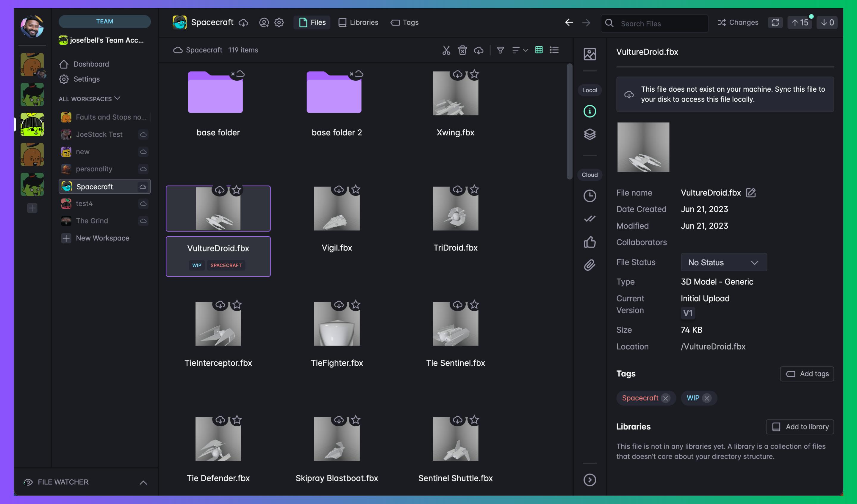This screenshot has width=857, height=504.
Task: Open the base folder
Action: pos(215,92)
